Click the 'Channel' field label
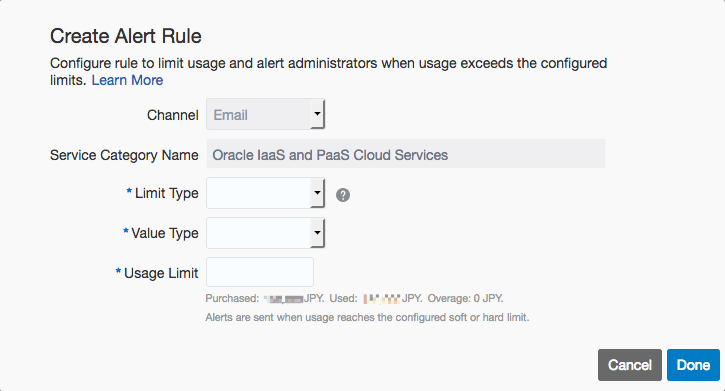 click(172, 115)
